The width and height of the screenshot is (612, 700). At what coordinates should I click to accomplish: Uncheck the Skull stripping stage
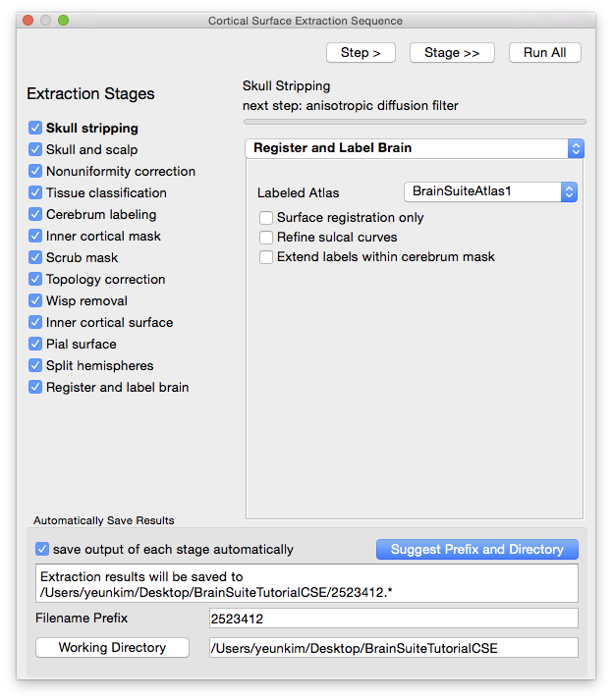35,128
